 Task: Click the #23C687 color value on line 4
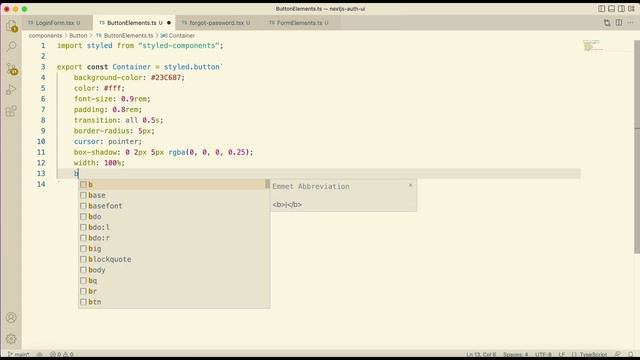(x=166, y=78)
